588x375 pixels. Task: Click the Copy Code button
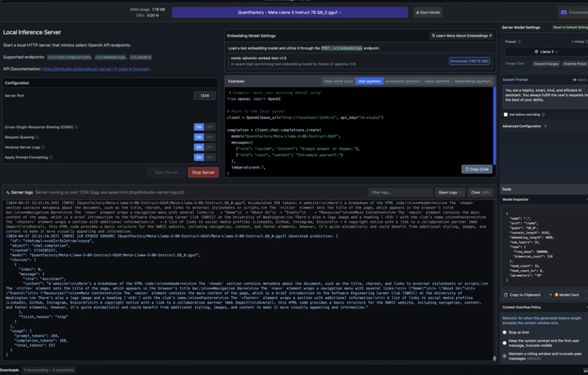click(477, 169)
